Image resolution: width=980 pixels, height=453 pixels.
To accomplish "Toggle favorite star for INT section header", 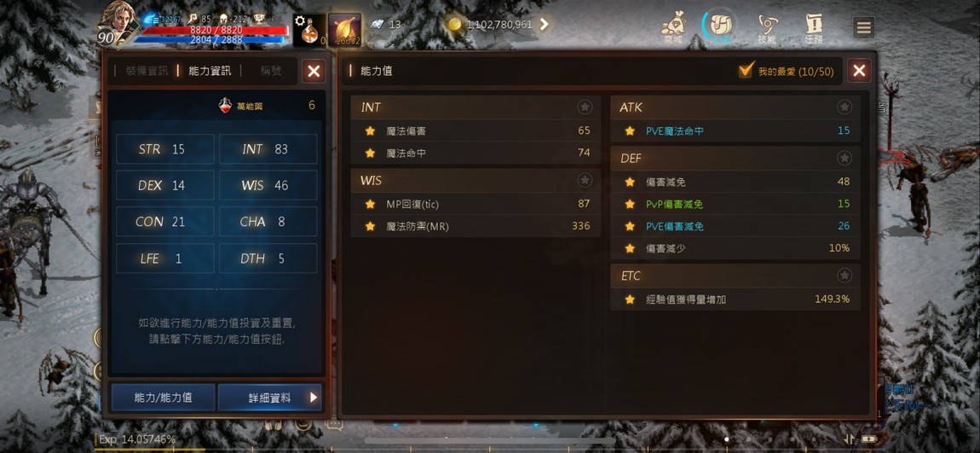I will coord(585,107).
